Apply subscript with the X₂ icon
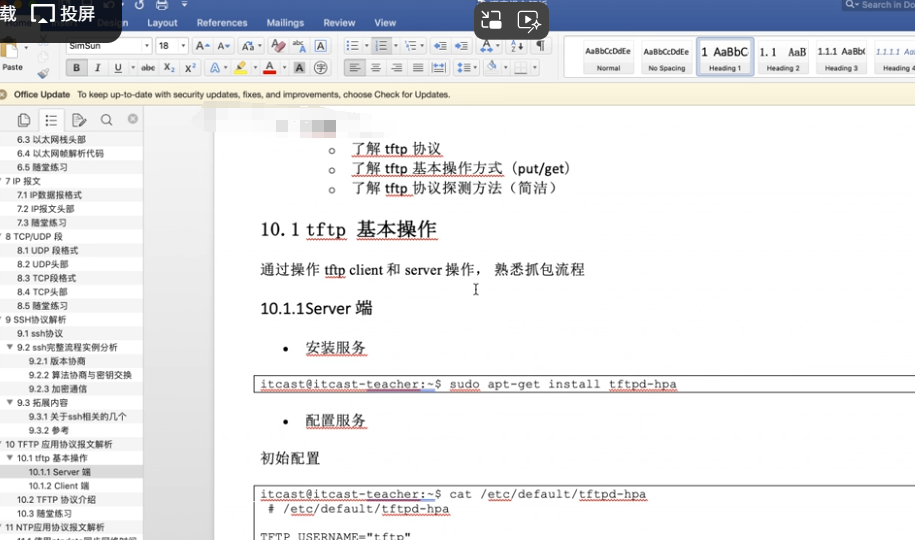915x540 pixels. click(169, 68)
